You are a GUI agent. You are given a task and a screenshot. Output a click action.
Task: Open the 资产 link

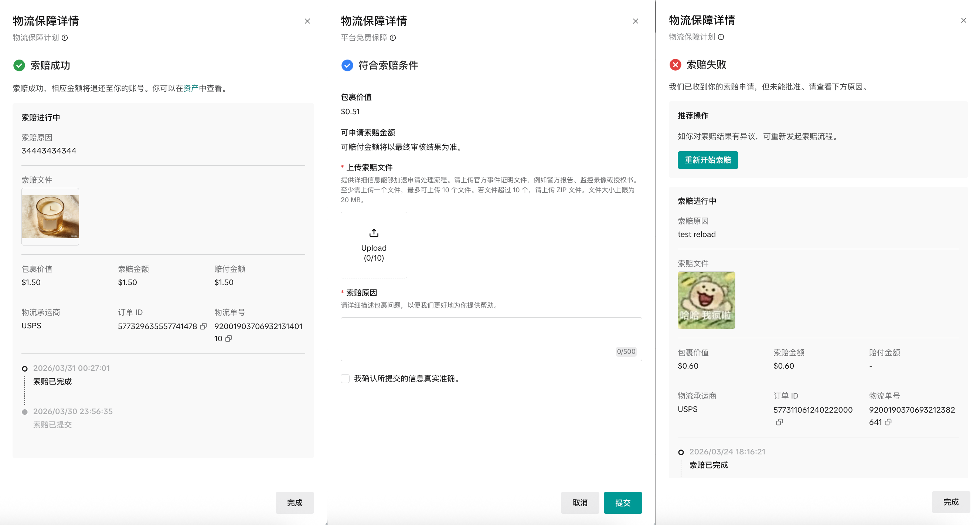pyautogui.click(x=191, y=88)
